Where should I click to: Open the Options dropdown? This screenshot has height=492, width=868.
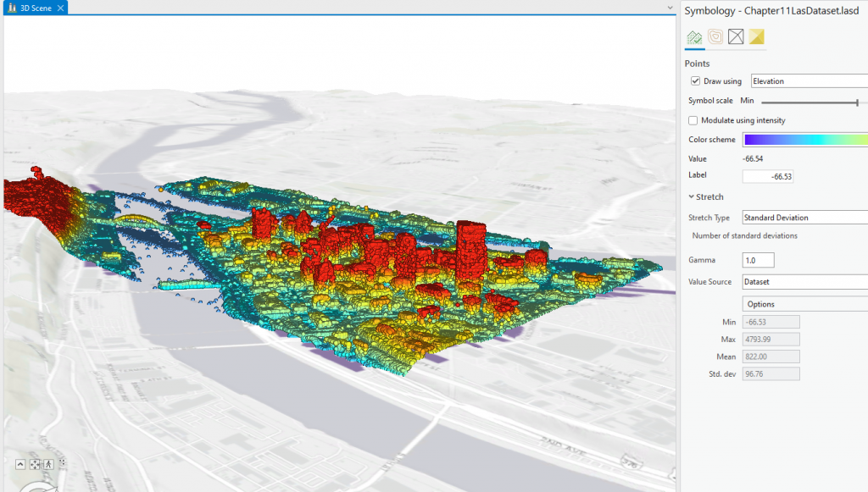click(x=805, y=304)
